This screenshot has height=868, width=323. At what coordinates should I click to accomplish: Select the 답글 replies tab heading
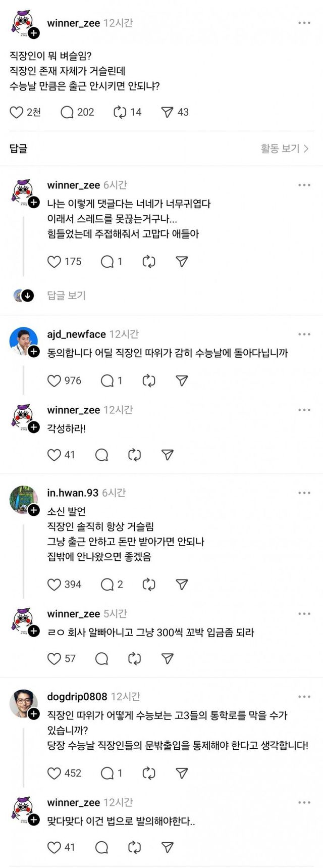[x=19, y=148]
